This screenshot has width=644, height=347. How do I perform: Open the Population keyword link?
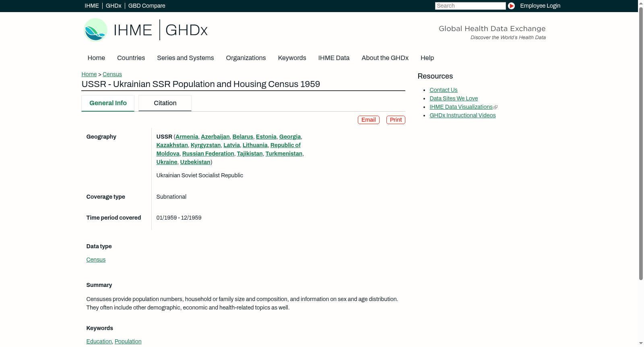pos(128,341)
